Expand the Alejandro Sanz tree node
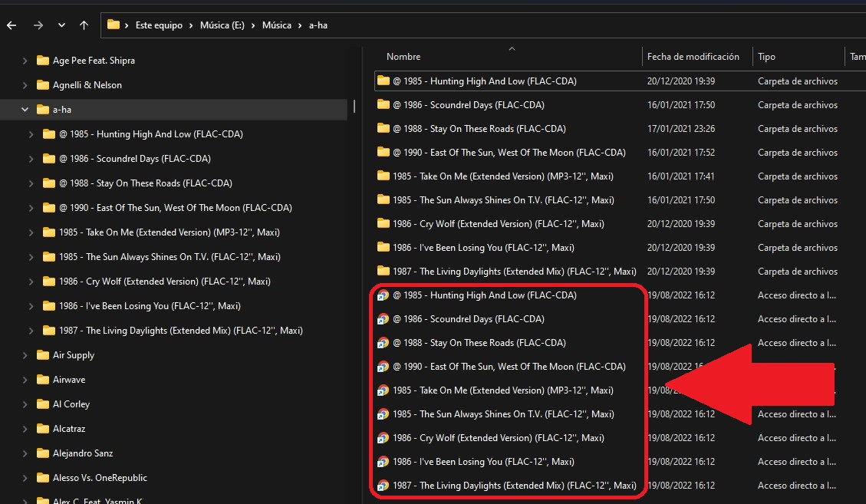 tap(25, 453)
